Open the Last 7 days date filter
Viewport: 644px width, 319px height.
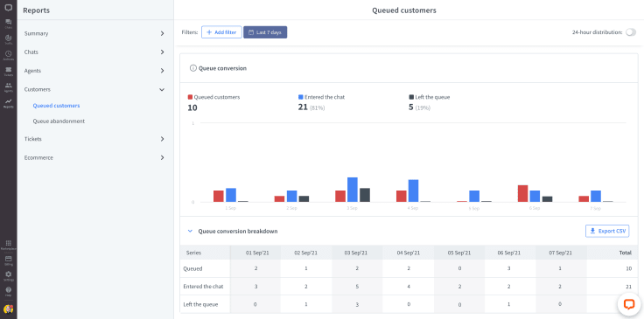(265, 32)
